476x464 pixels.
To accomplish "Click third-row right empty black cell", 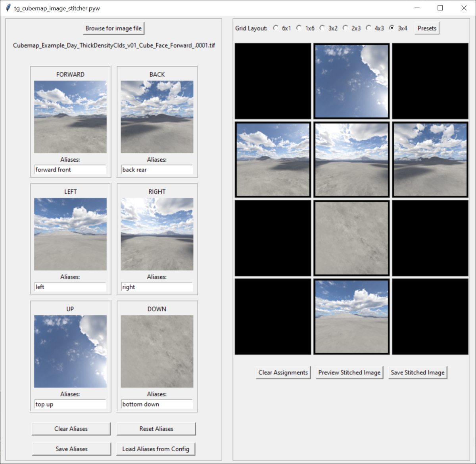I will point(430,238).
